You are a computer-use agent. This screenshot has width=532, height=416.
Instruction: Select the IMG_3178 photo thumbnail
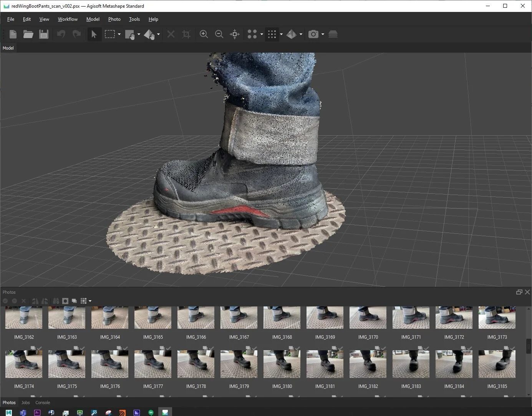point(196,364)
